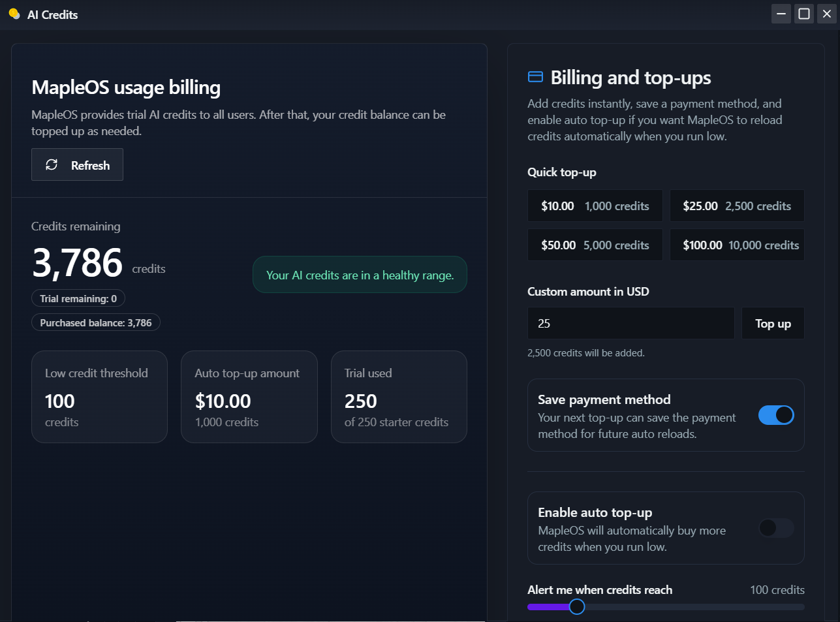Maximize the AI Credits window

804,14
